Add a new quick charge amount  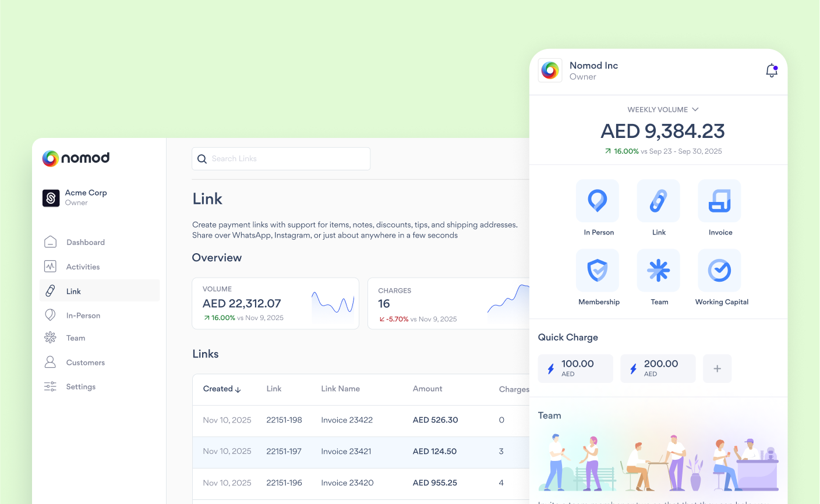[717, 368]
